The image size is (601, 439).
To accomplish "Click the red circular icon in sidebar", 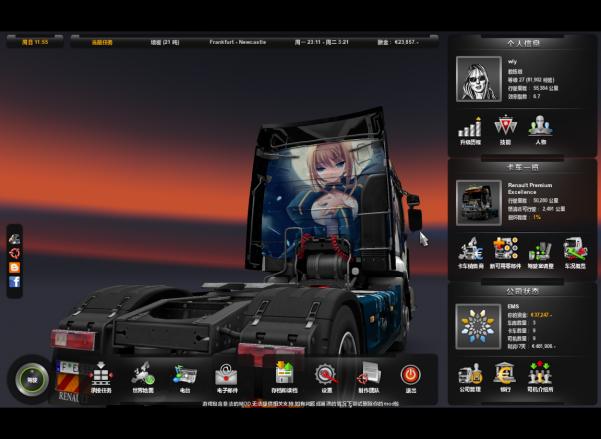I will pos(15,253).
